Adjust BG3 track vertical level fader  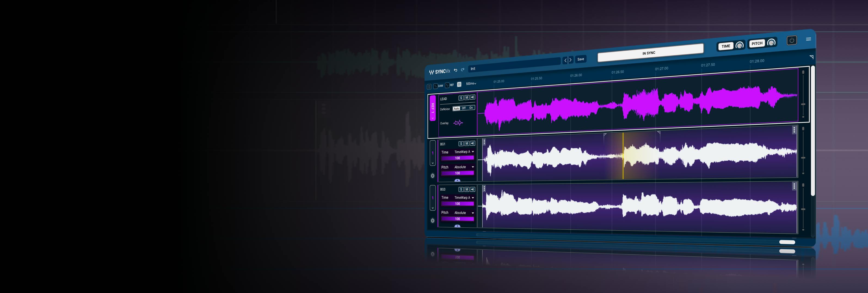(803, 209)
